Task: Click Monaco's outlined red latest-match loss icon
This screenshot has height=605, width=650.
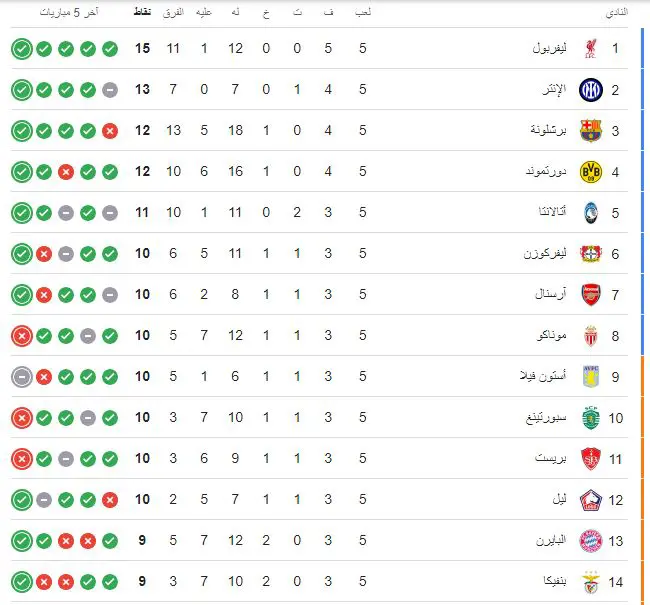Action: pyautogui.click(x=22, y=336)
